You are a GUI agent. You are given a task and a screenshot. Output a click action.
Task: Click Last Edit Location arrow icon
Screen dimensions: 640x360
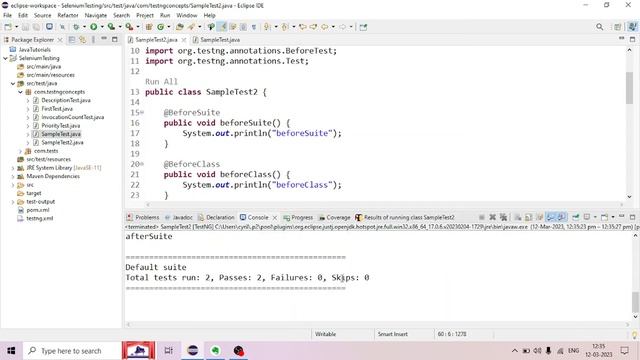tap(302, 27)
